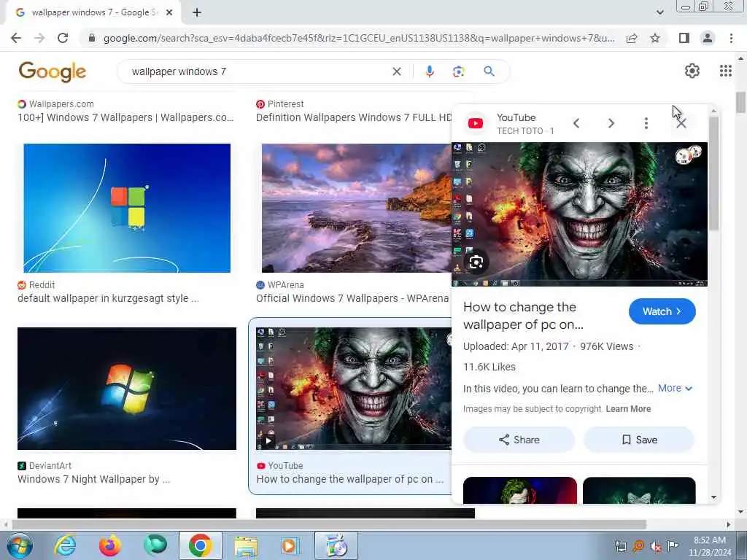747x560 pixels.
Task: Start voice search with the microphone
Action: tap(429, 71)
